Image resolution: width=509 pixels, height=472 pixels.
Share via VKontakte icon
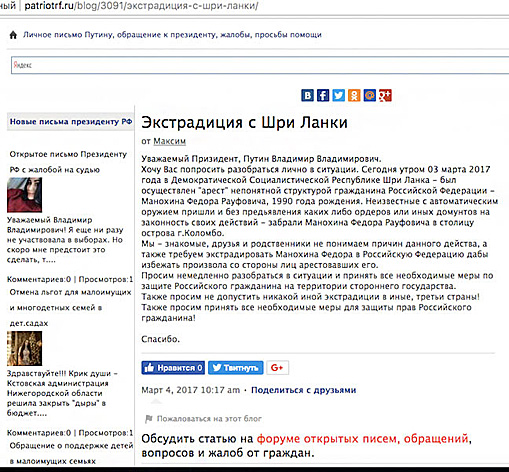pos(307,95)
